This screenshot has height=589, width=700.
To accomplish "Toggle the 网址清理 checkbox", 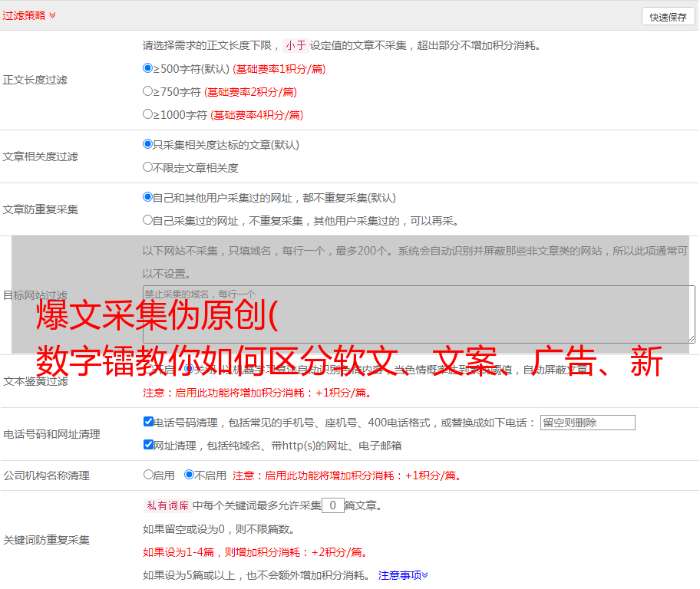I will click(x=148, y=445).
